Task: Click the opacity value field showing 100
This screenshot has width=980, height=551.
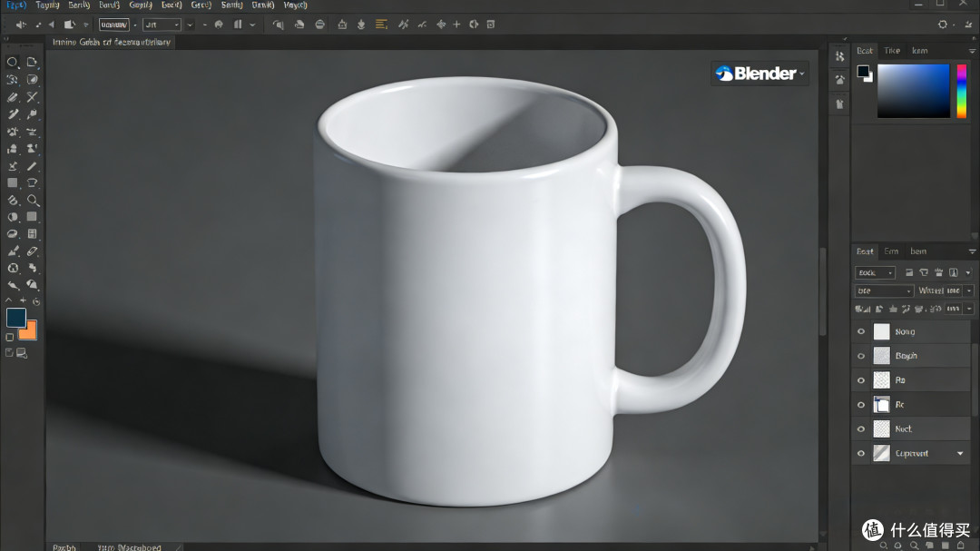Action: tap(953, 290)
